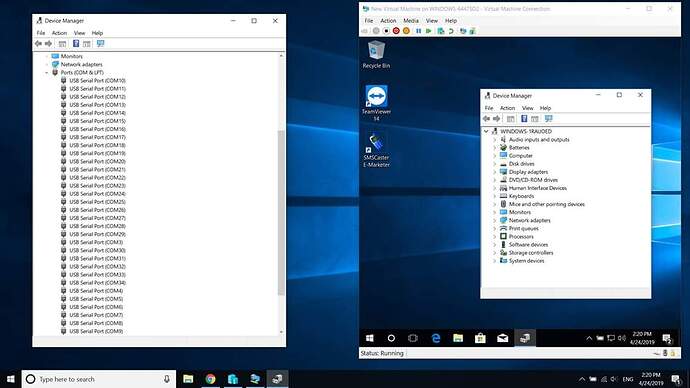Select the Recycle Bin icon on VM desktop
The height and width of the screenshot is (388, 690).
click(x=376, y=55)
